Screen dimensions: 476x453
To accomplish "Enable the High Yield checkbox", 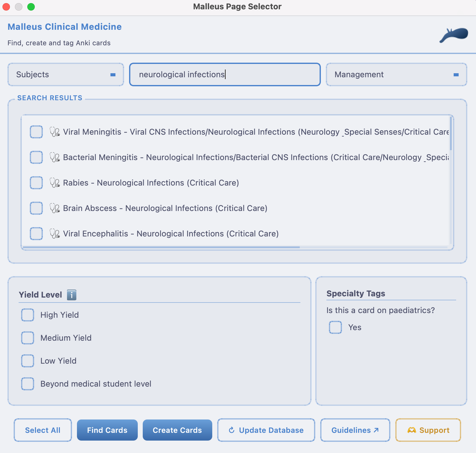I will (28, 315).
